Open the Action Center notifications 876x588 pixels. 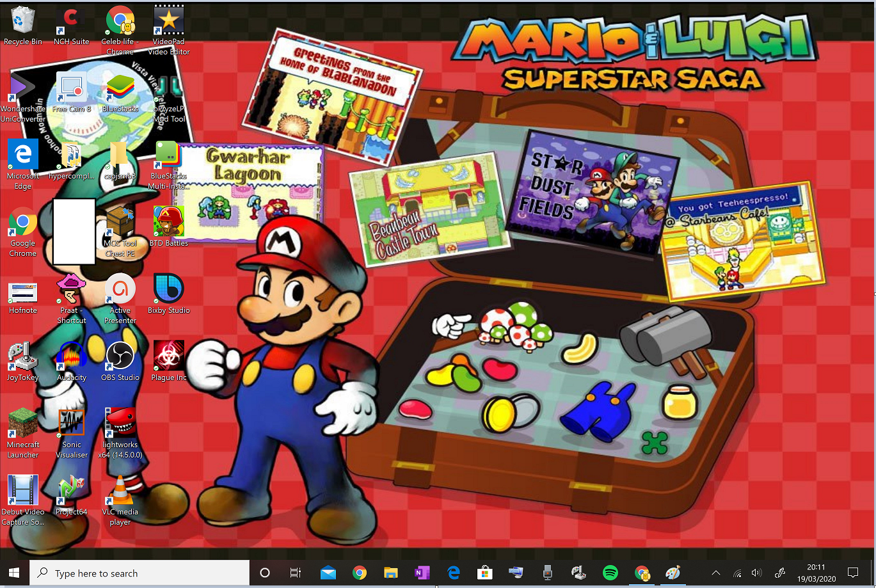click(852, 573)
